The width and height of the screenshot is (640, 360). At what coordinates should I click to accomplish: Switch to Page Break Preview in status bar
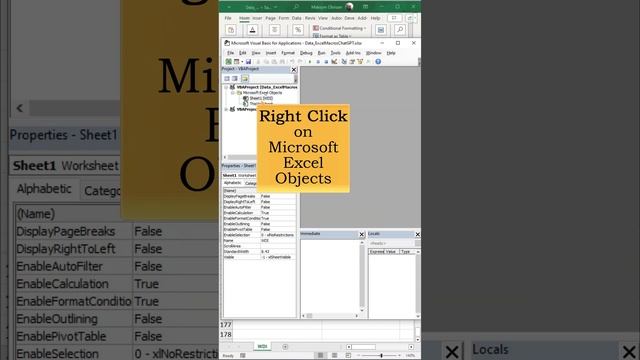(x=348, y=356)
